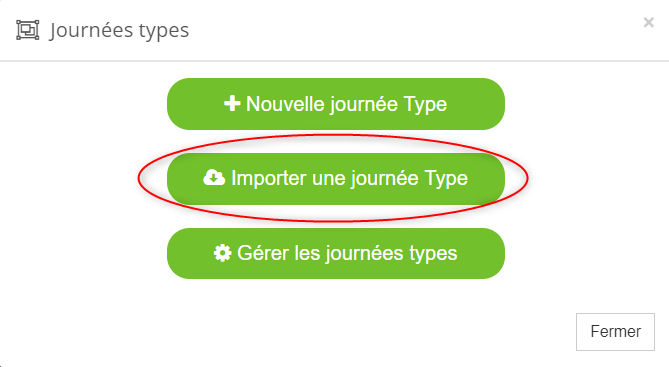Click the cloud download import icon
Screen dimensions: 669x367
coord(214,178)
